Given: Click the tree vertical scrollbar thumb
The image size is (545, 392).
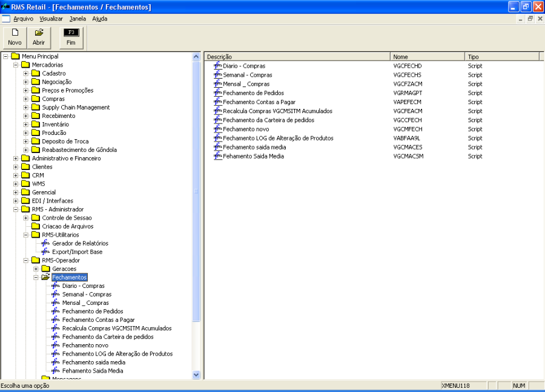Looking at the screenshot, I should click(196, 191).
